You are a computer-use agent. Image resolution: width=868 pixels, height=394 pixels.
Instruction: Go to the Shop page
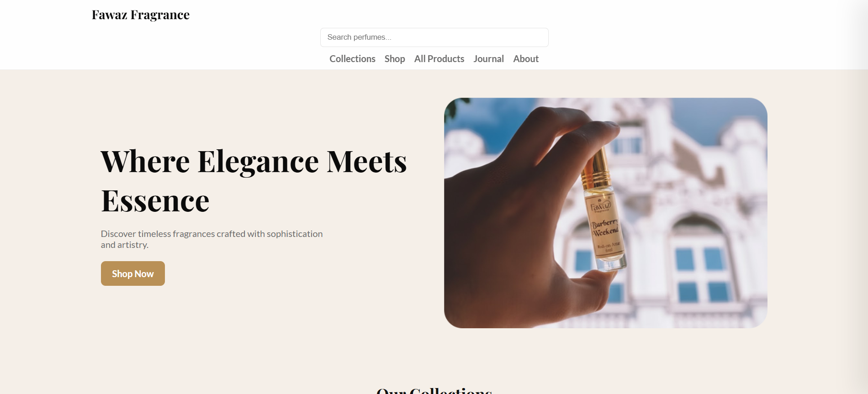(395, 59)
